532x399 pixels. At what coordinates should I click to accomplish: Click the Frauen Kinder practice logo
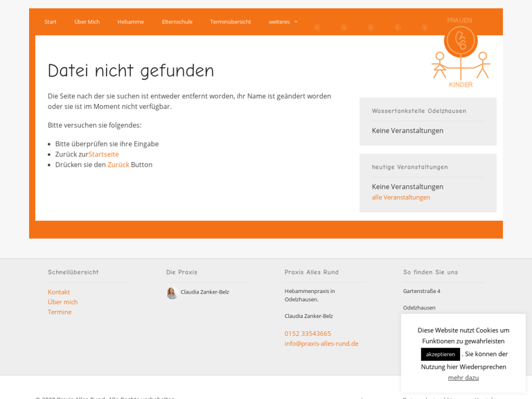pyautogui.click(x=460, y=53)
